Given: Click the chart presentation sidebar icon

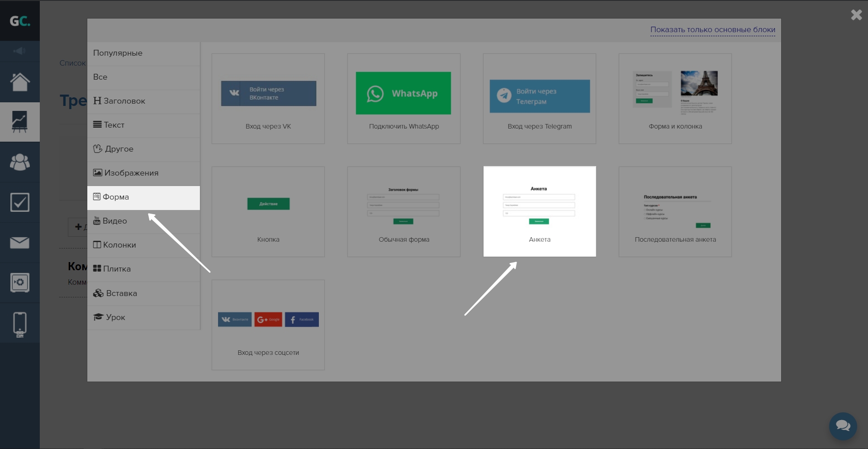Looking at the screenshot, I should [x=20, y=122].
